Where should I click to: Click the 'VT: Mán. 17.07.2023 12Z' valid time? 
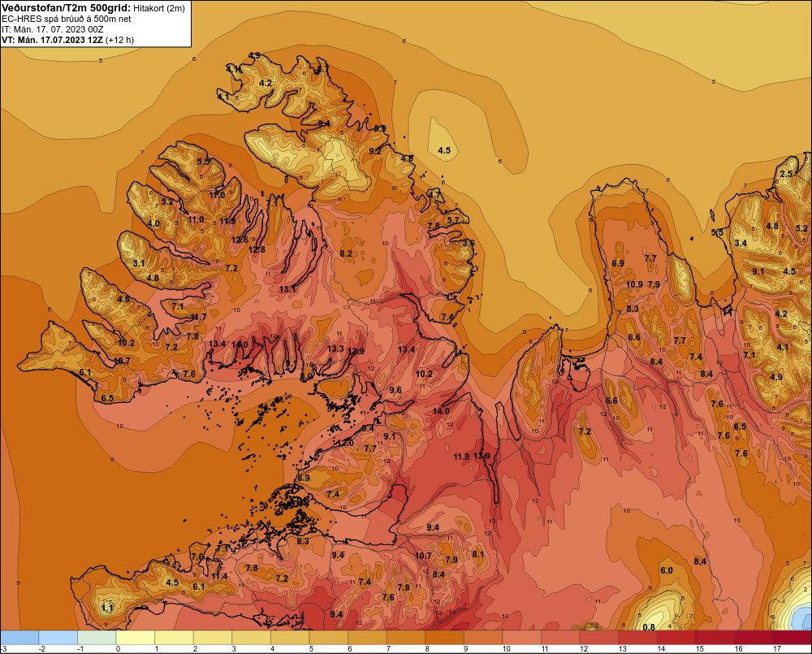tap(52, 40)
